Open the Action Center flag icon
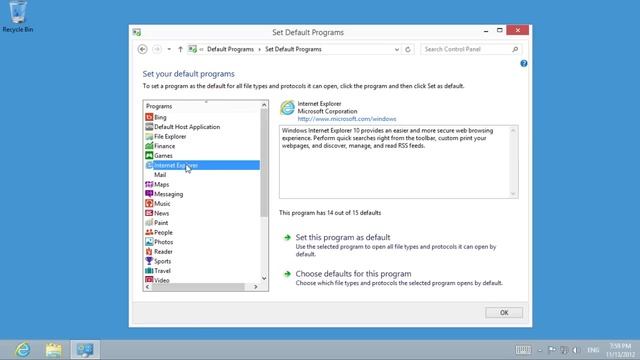The height and width of the screenshot is (360, 640). point(552,350)
